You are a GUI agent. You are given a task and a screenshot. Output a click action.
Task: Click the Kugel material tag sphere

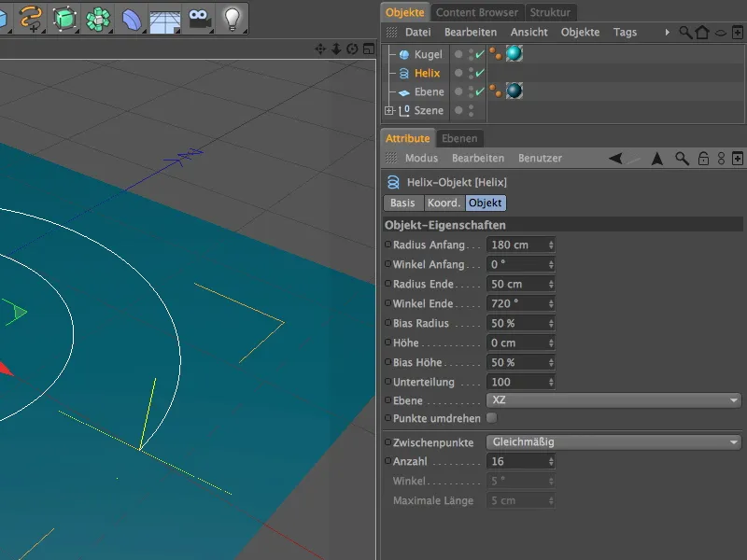click(x=514, y=53)
